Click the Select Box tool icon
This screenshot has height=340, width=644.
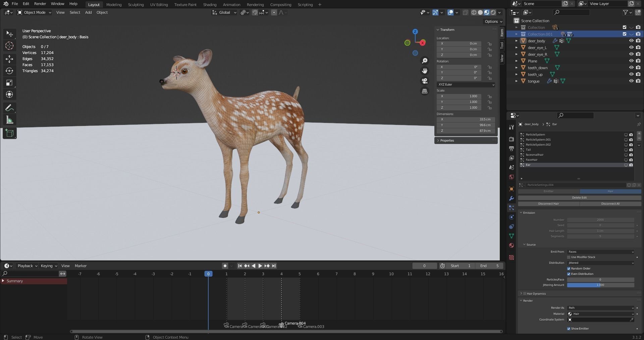pos(9,34)
